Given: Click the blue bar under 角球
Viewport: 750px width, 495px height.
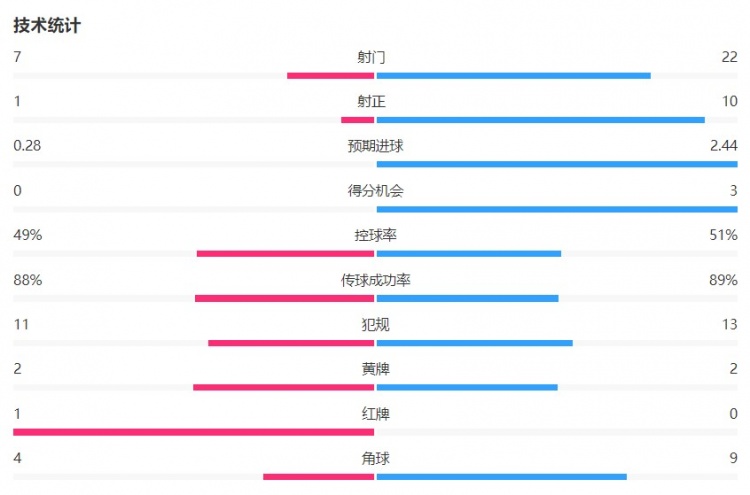Looking at the screenshot, I should pos(501,476).
